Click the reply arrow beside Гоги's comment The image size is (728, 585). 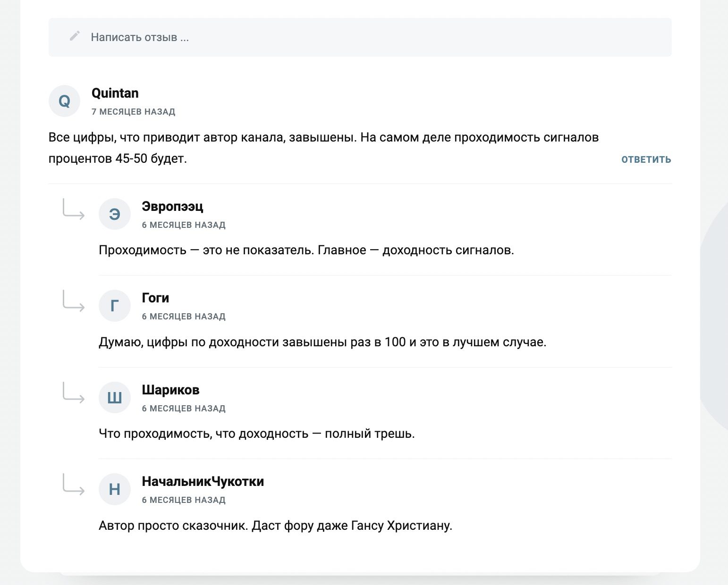(73, 301)
